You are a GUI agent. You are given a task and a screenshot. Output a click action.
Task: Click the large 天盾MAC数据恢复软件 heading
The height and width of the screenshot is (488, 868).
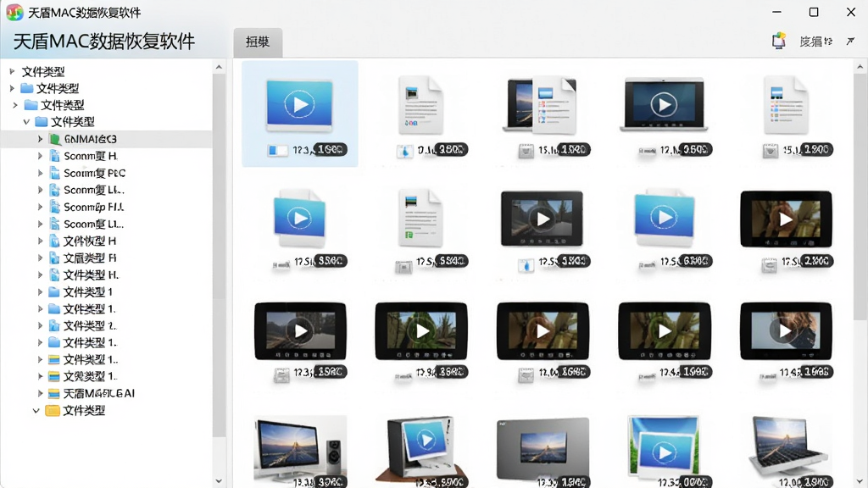[104, 42]
